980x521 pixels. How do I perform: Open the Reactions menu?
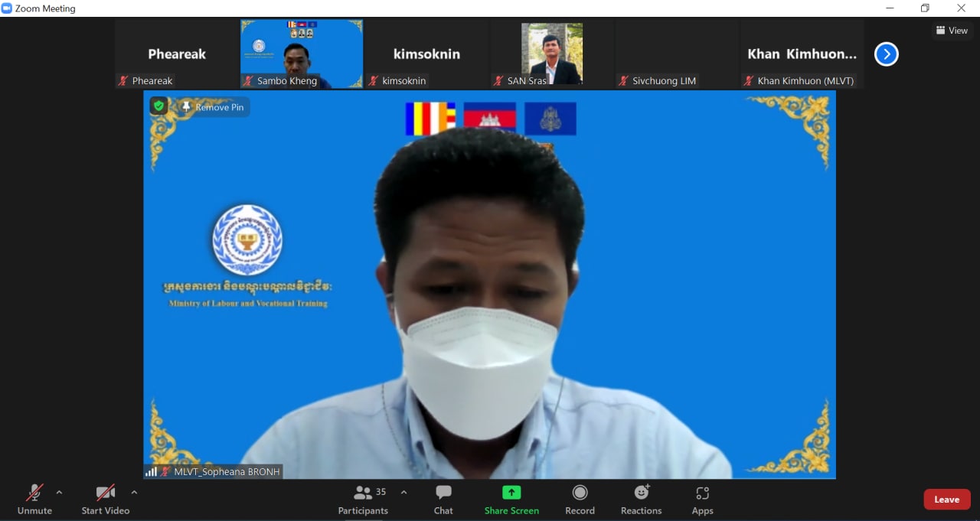click(x=641, y=500)
